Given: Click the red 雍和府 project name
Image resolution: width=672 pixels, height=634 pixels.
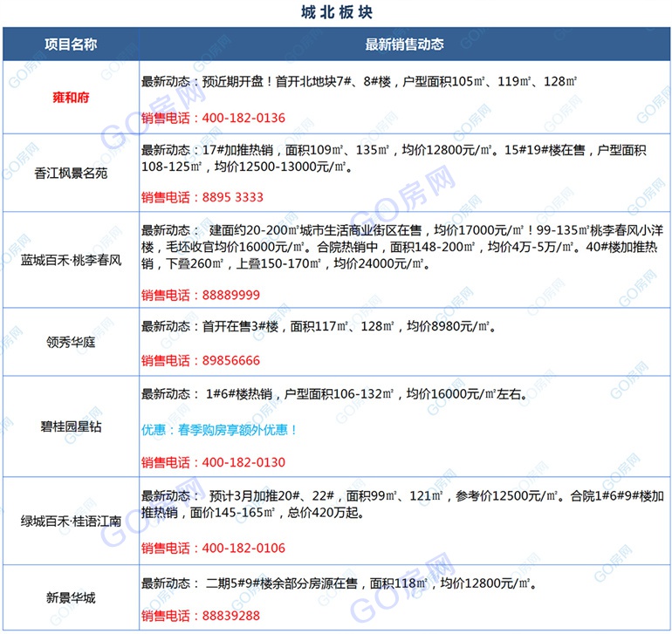Looking at the screenshot, I should pos(71,98).
